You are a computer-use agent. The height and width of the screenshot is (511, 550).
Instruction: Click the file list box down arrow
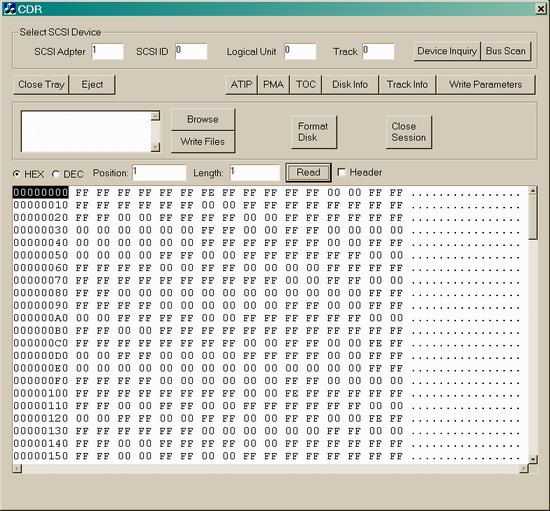(x=155, y=147)
